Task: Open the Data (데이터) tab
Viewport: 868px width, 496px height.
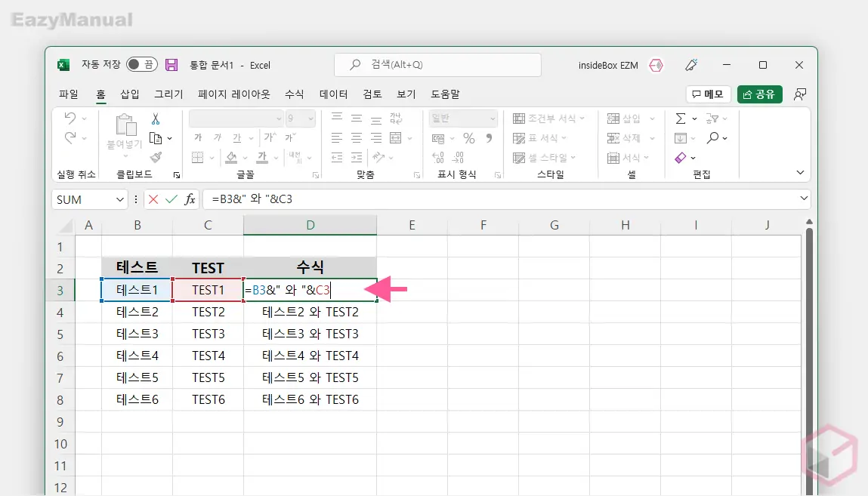Action: tap(333, 94)
